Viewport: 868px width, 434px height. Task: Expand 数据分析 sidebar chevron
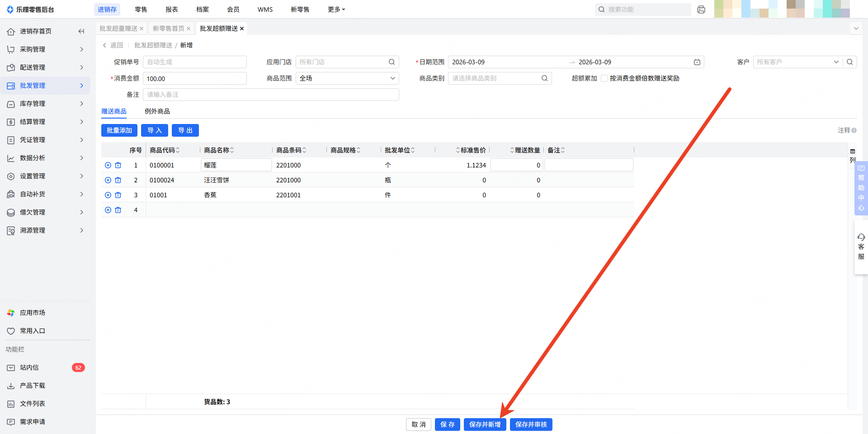pos(82,158)
